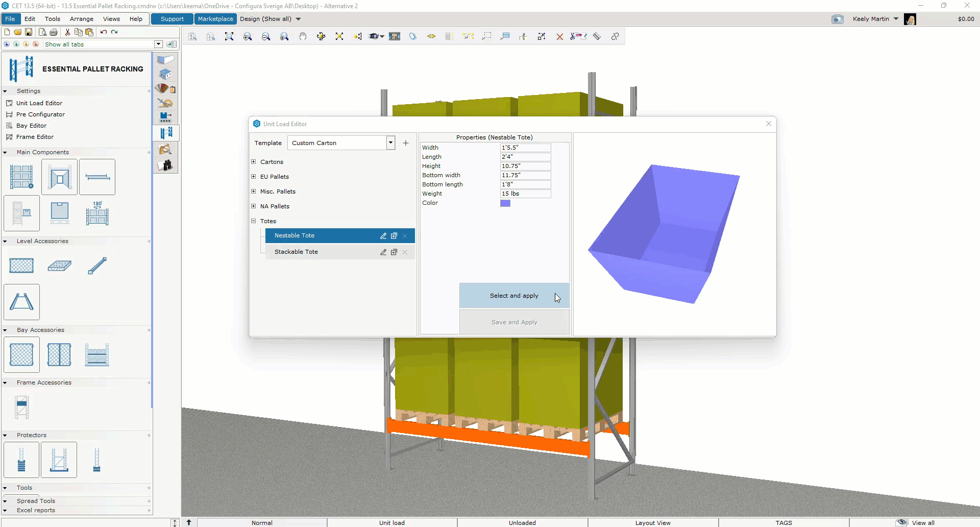Select the Pan hand tool
Viewport: 980px width, 527px height.
(x=303, y=36)
